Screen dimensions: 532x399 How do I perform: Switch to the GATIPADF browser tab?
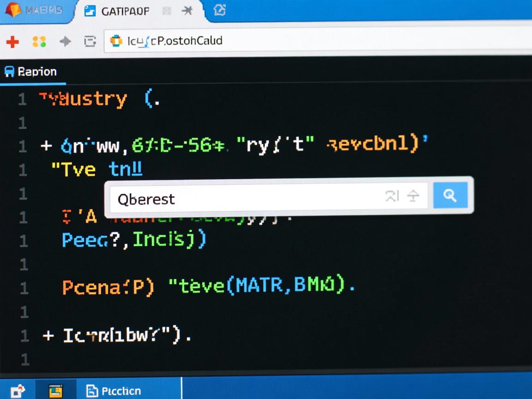pos(125,11)
